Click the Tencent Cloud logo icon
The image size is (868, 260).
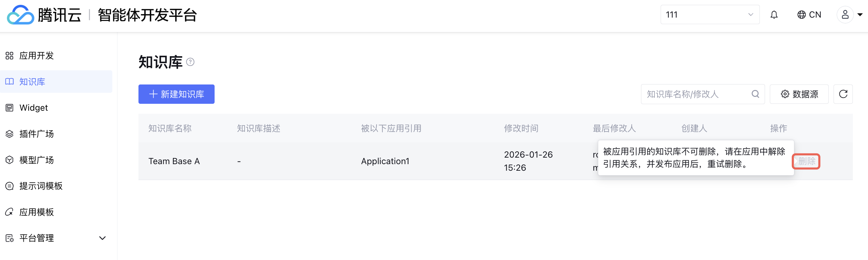pos(21,15)
